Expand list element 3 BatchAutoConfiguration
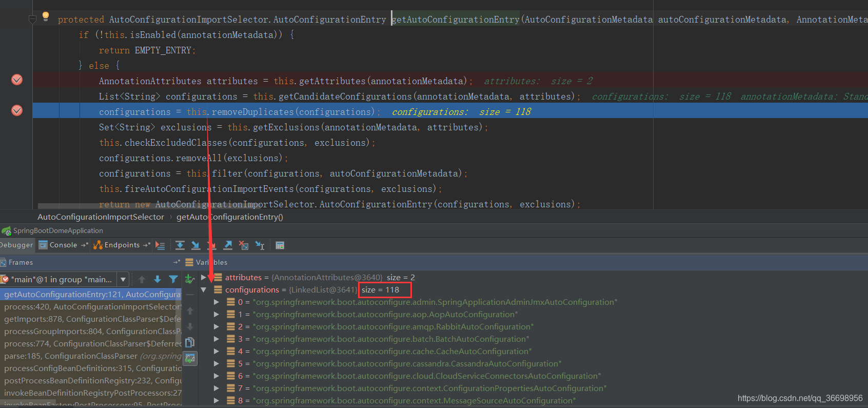 coord(216,339)
